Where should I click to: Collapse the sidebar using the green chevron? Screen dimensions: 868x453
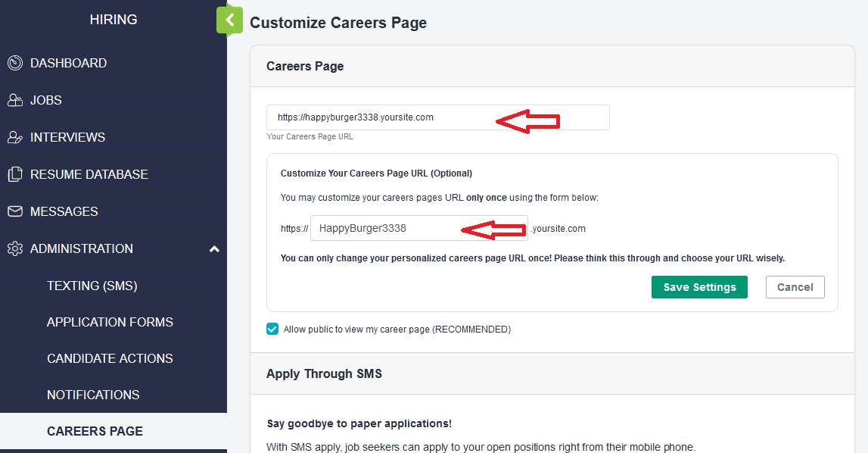point(229,20)
